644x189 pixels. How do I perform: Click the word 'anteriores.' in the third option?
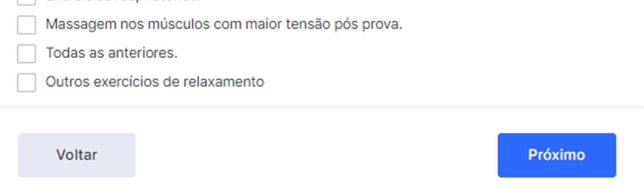143,53
